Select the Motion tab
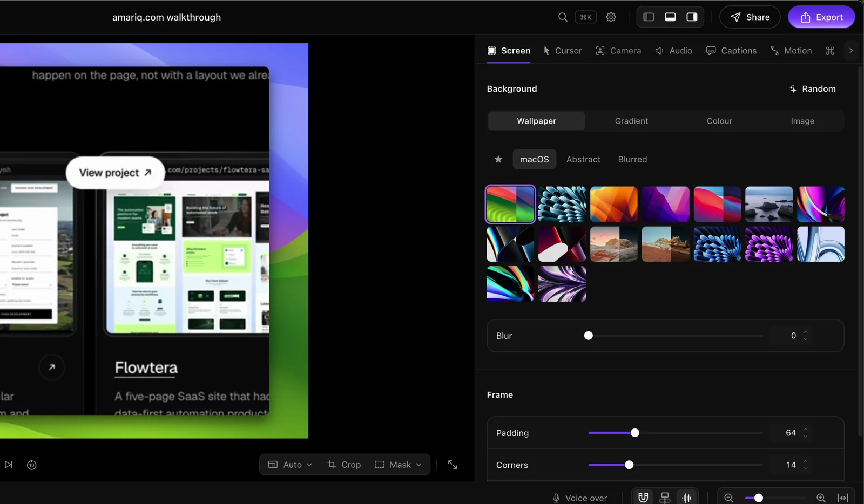This screenshot has width=864, height=504. (791, 51)
